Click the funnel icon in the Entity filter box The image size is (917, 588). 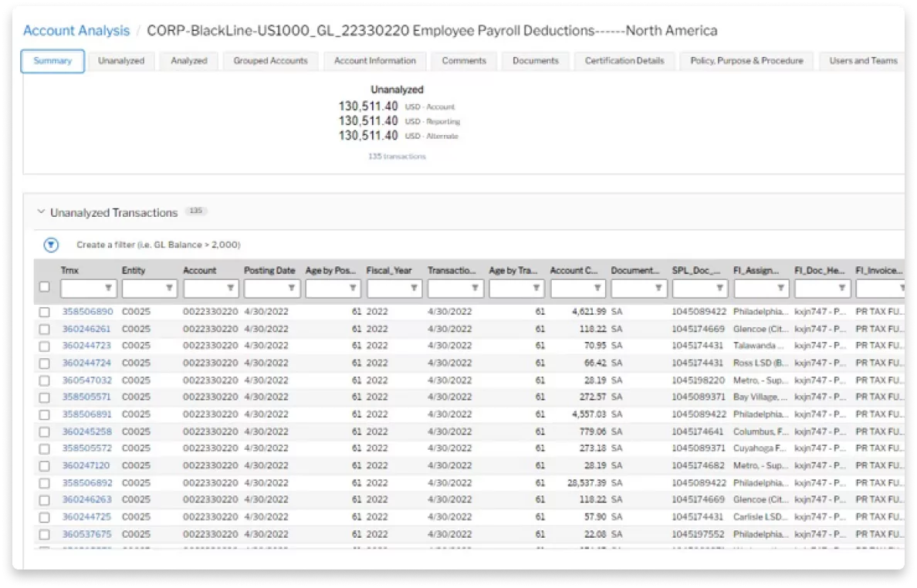[x=169, y=288]
